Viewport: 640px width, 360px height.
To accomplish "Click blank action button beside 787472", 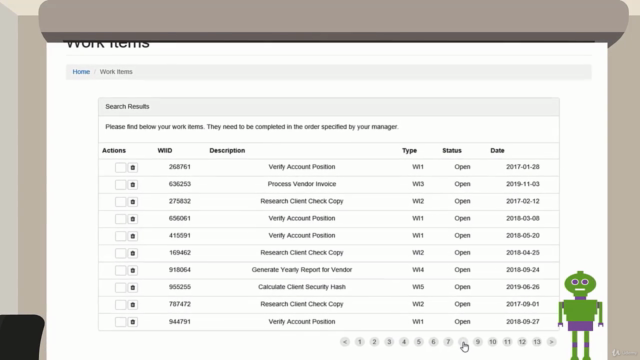I will (120, 304).
